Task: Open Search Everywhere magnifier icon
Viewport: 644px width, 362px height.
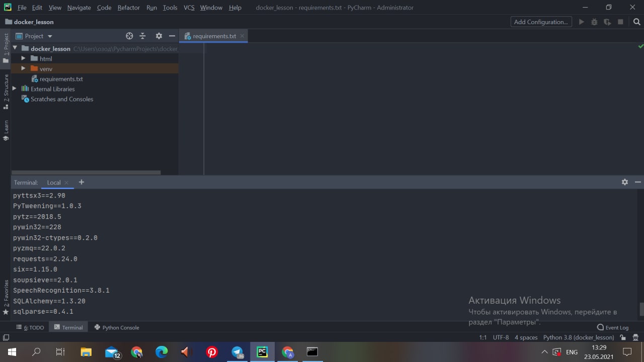Action: pos(636,22)
